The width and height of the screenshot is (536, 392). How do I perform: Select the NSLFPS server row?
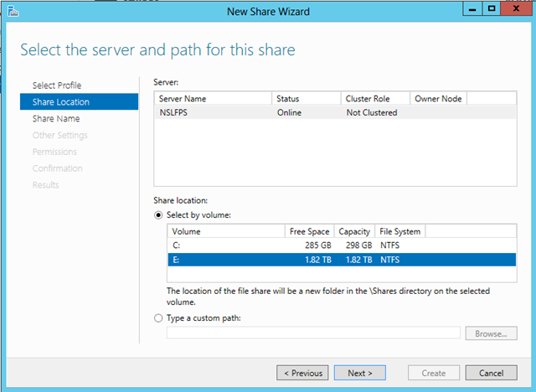pyautogui.click(x=335, y=113)
